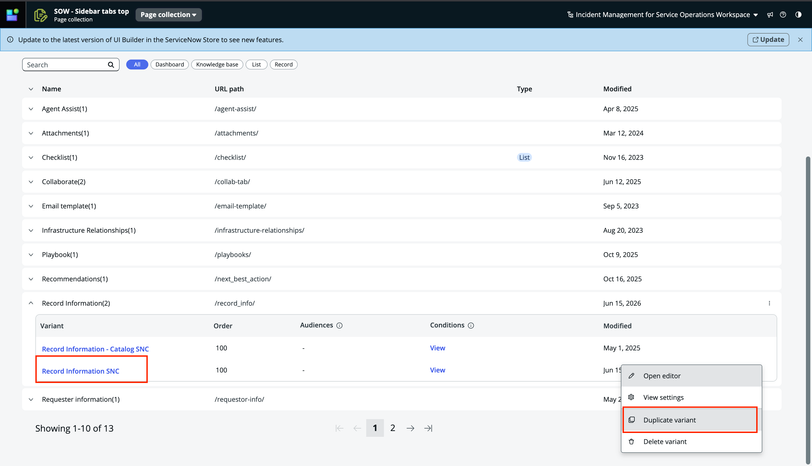812x466 pixels.
Task: Collapse the Record Information(2) row
Action: [31, 303]
